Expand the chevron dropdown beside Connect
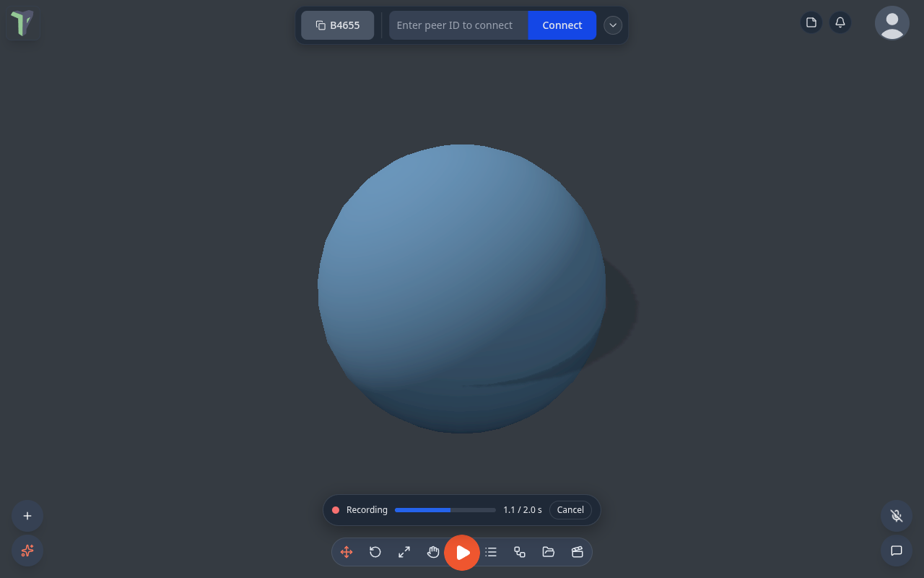 tap(613, 25)
